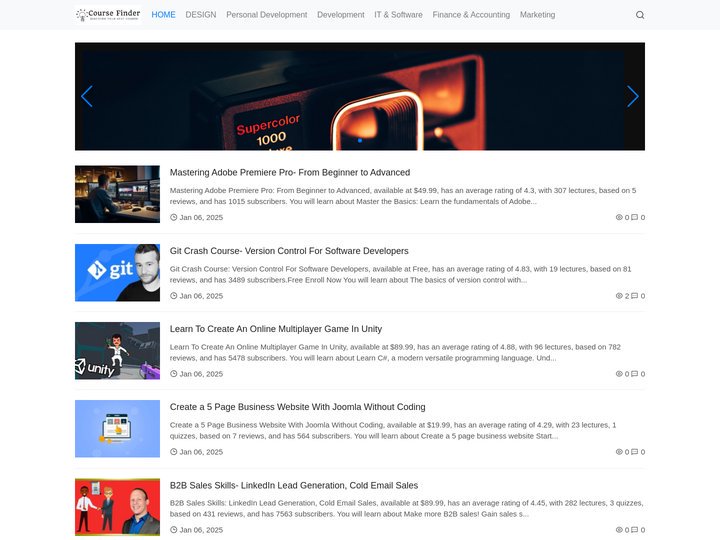The height and width of the screenshot is (540, 720).
Task: Click the Adobe Premiere Pro course thumbnail
Action: pyautogui.click(x=118, y=194)
